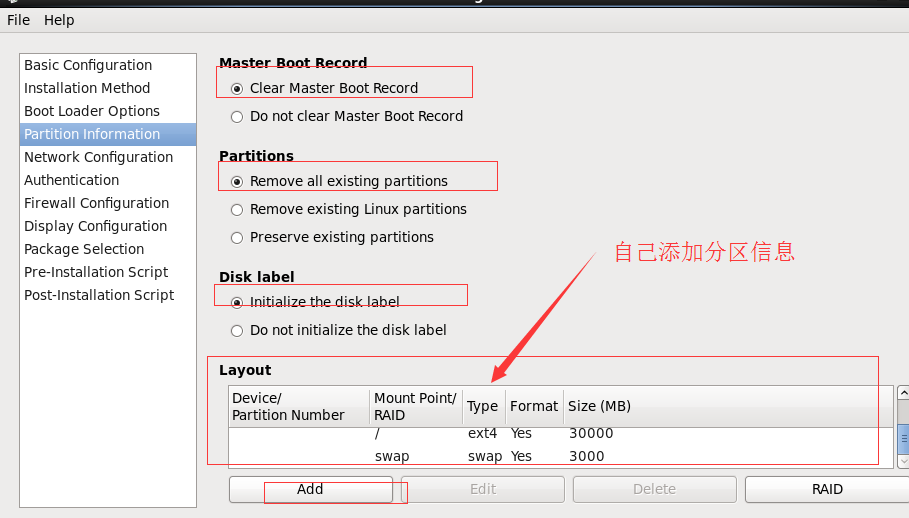Click the Mount Point/RAID column header
The image size is (909, 518).
(416, 407)
